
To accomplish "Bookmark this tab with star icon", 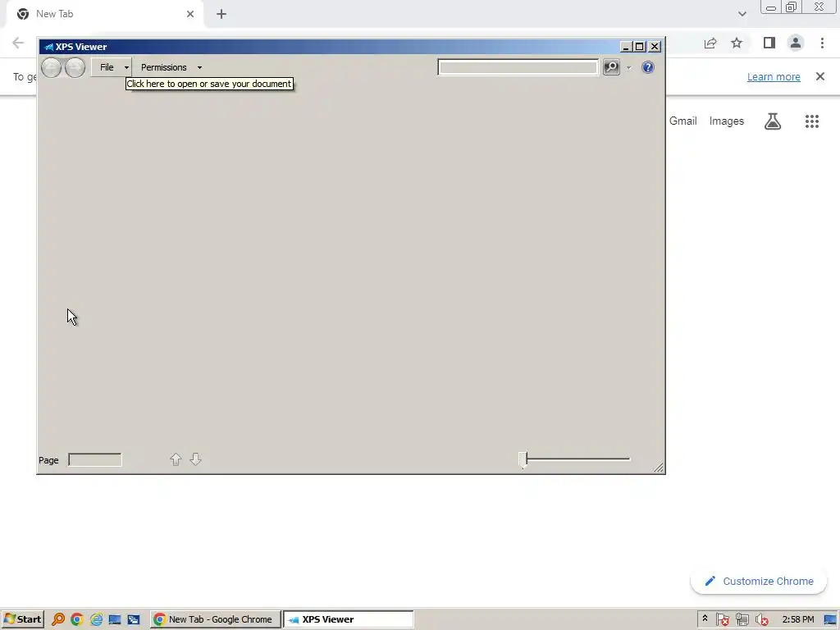I will click(737, 43).
